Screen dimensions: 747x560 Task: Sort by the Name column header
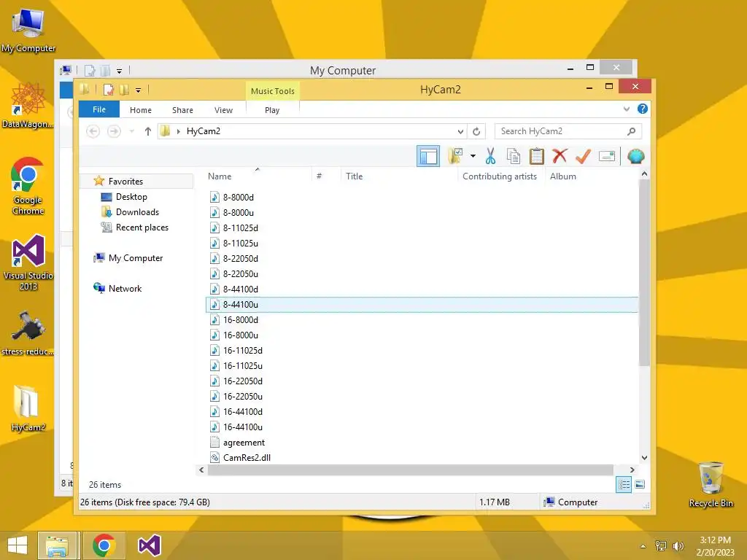220,176
